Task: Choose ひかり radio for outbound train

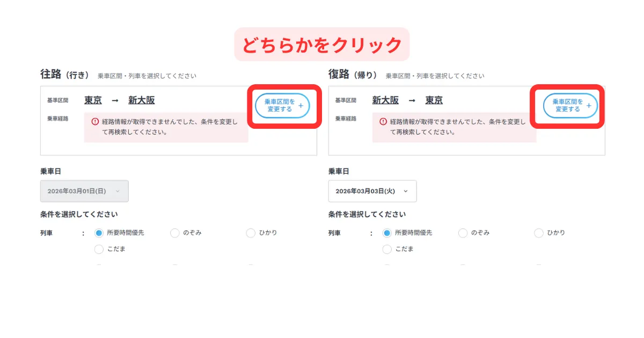Action: click(251, 233)
